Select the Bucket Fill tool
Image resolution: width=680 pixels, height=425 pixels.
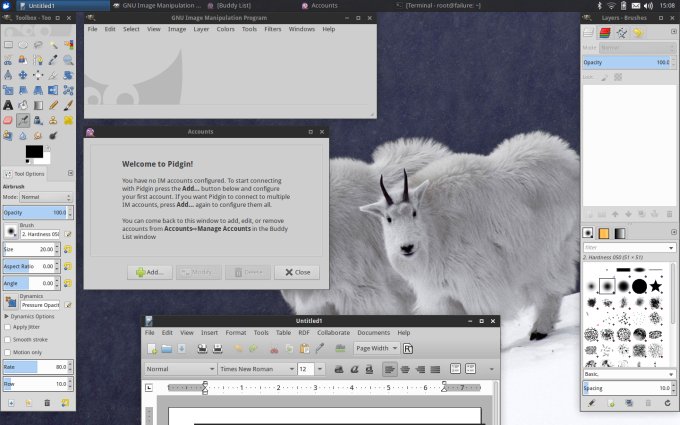(23, 105)
